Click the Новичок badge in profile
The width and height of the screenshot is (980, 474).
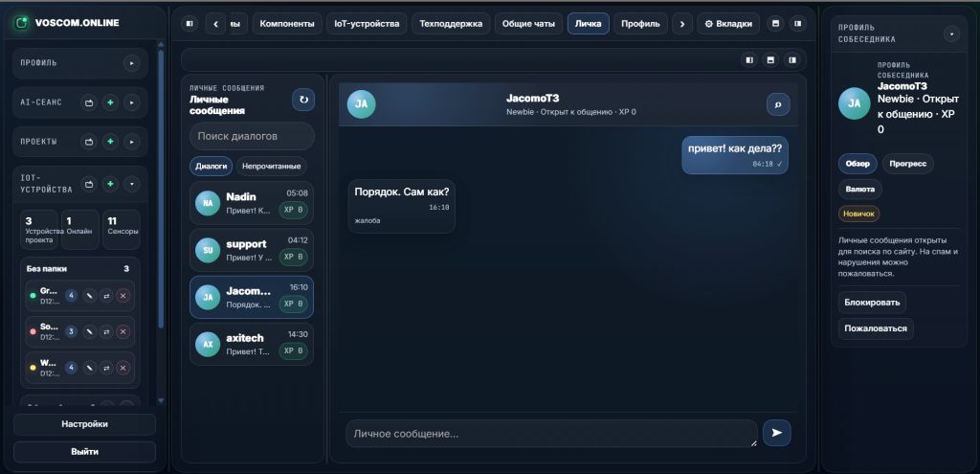858,214
